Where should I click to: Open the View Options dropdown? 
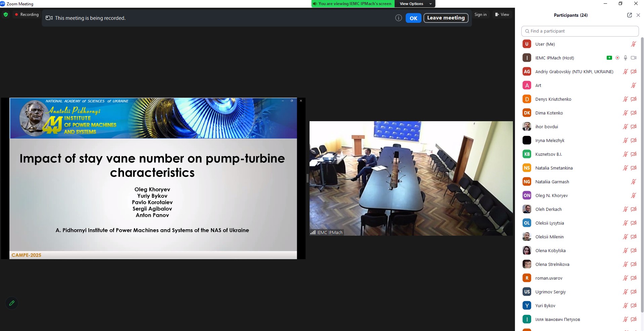pos(415,4)
